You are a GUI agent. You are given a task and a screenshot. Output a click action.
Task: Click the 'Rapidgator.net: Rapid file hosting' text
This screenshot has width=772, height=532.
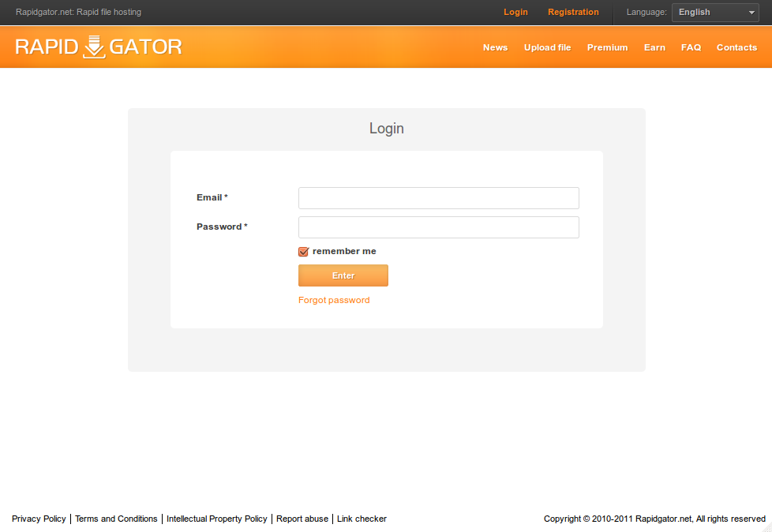pyautogui.click(x=78, y=12)
